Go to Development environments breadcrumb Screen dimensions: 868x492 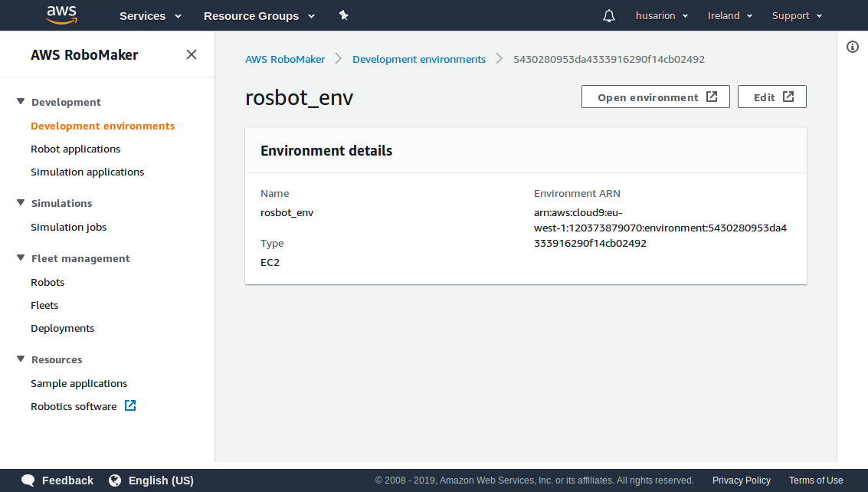(x=419, y=59)
